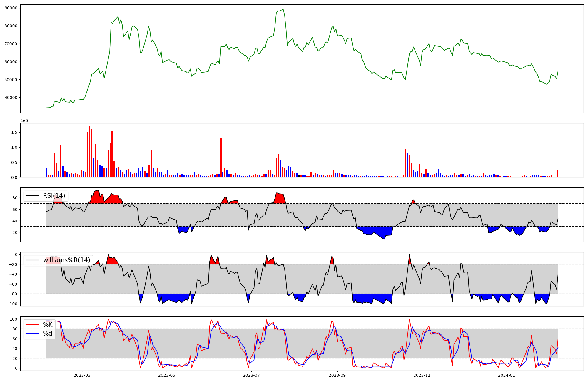This screenshot has width=588, height=382.
Task: Click the %K legend entry text
Action: click(x=48, y=325)
